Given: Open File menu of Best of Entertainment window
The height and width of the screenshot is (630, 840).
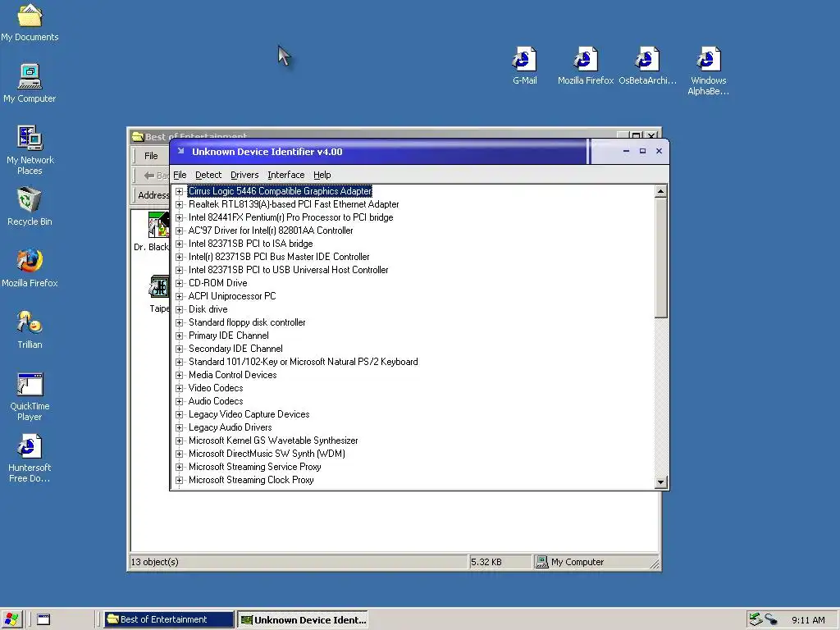Looking at the screenshot, I should click(x=151, y=155).
